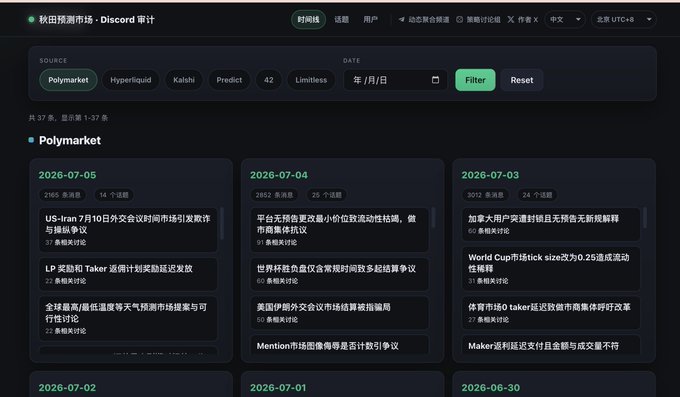This screenshot has width=680, height=397.
Task: Open the 2026-07-05 date heading
Action: (x=67, y=175)
